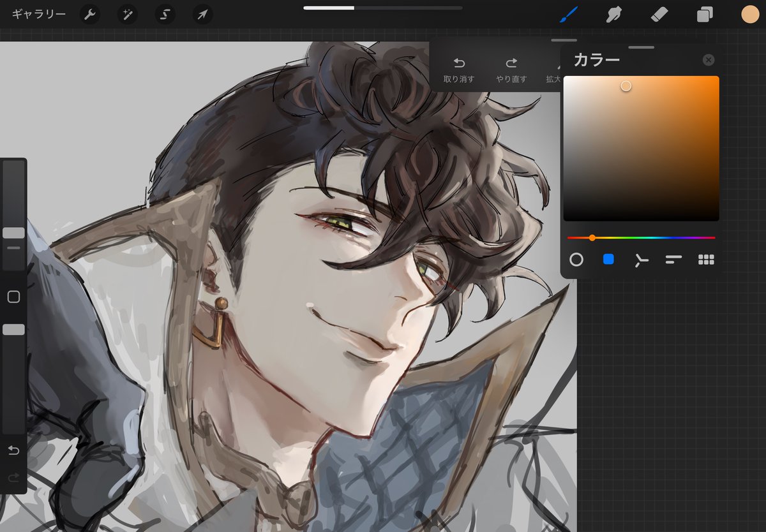Tap the sidebar square modify button

click(13, 297)
